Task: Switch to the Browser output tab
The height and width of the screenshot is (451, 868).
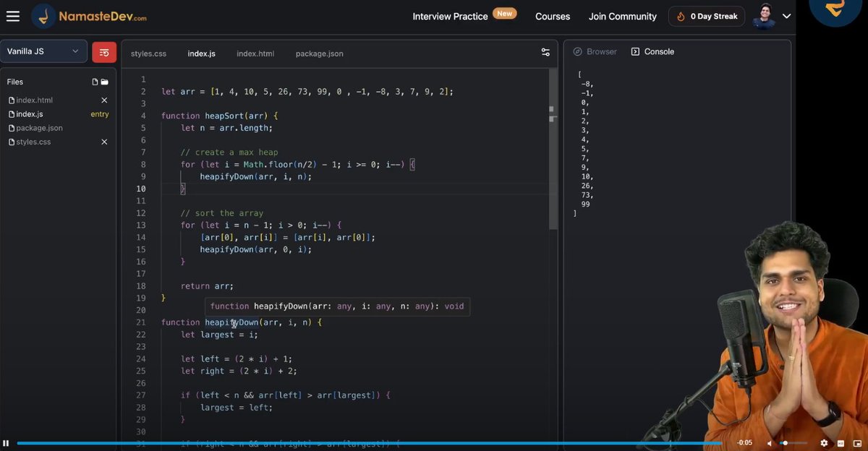Action: [x=595, y=51]
